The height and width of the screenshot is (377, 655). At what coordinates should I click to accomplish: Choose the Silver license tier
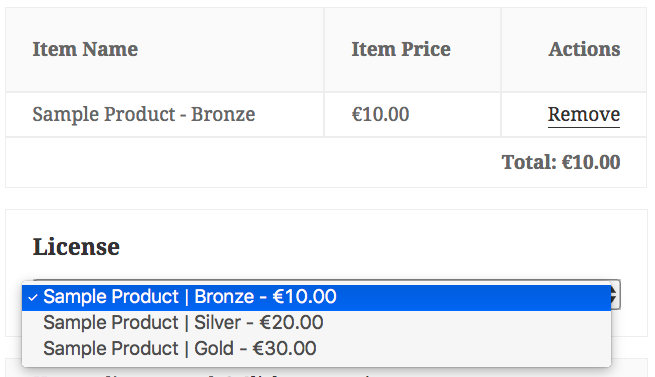click(317, 323)
